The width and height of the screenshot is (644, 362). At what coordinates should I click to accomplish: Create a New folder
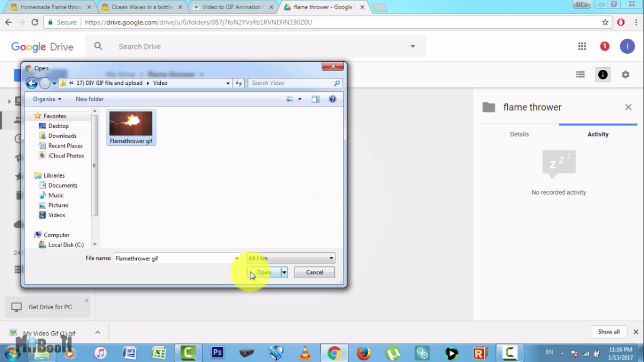click(90, 99)
